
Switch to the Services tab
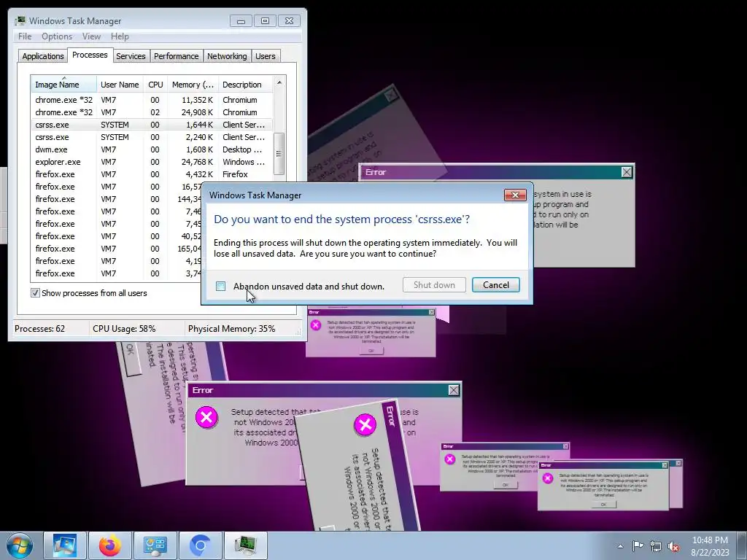point(131,56)
